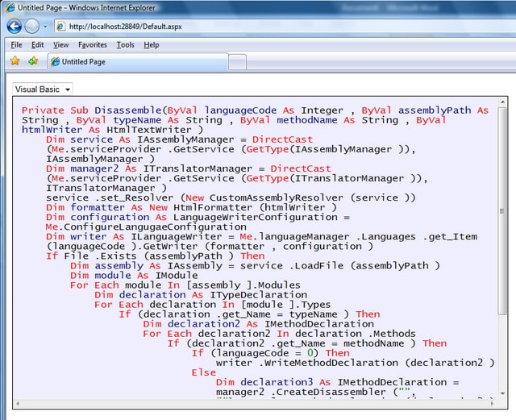Click 'ConfigureLangugaeConfiguration' in the code
The width and height of the screenshot is (516, 420).
155,227
